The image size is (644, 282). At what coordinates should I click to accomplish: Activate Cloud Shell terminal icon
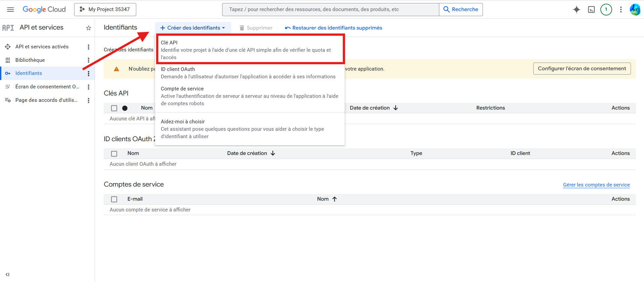pyautogui.click(x=591, y=9)
